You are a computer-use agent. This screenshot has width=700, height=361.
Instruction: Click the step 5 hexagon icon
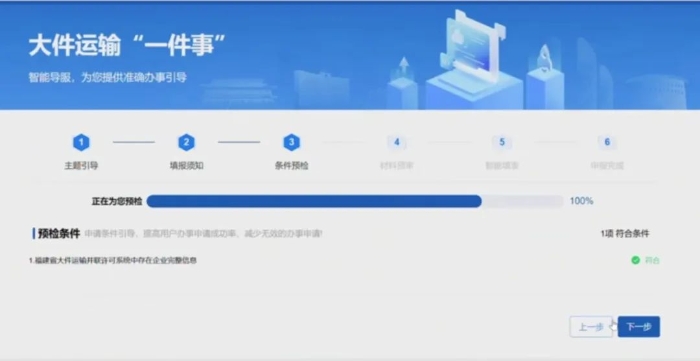click(502, 142)
